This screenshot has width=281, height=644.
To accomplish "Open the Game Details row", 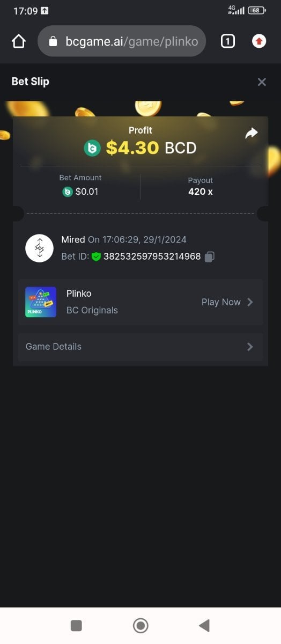I will coord(140,347).
